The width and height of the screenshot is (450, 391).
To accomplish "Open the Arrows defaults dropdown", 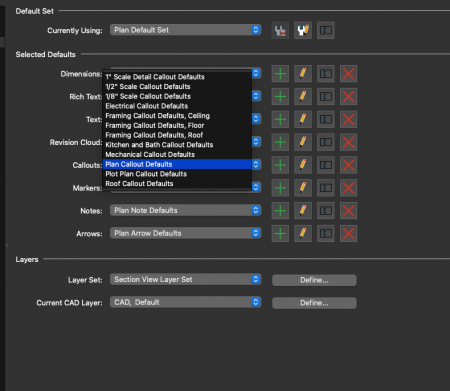I will [x=186, y=233].
